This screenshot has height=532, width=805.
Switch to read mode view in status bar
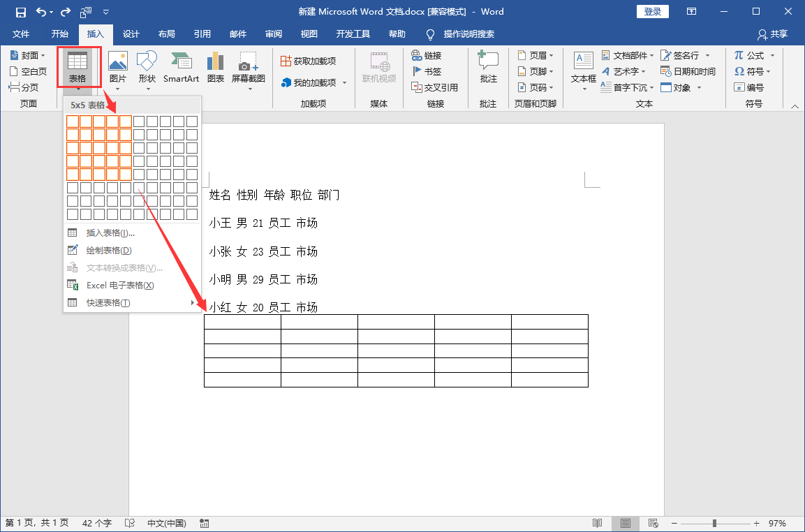[597, 523]
